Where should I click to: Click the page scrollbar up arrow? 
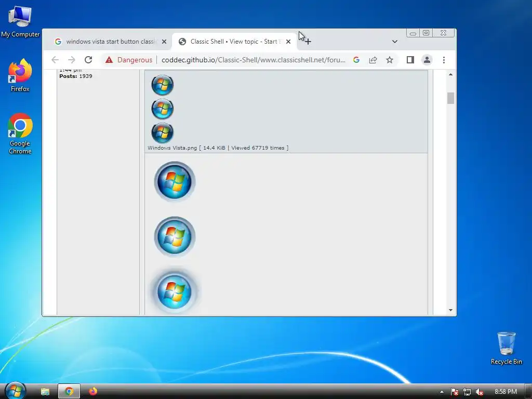point(450,75)
